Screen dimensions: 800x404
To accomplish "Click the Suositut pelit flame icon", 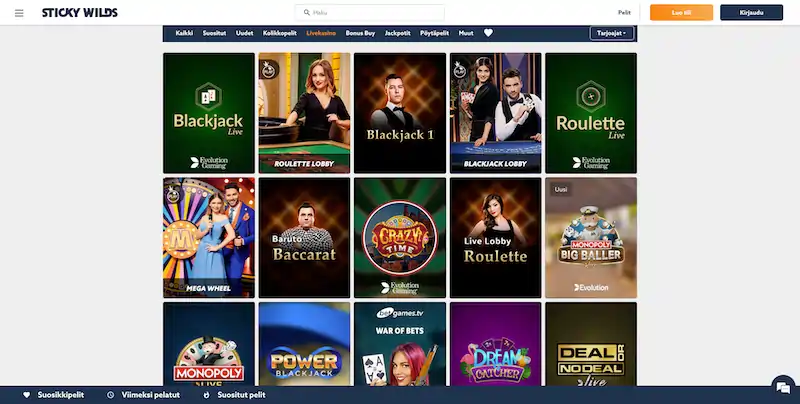I will tap(206, 395).
